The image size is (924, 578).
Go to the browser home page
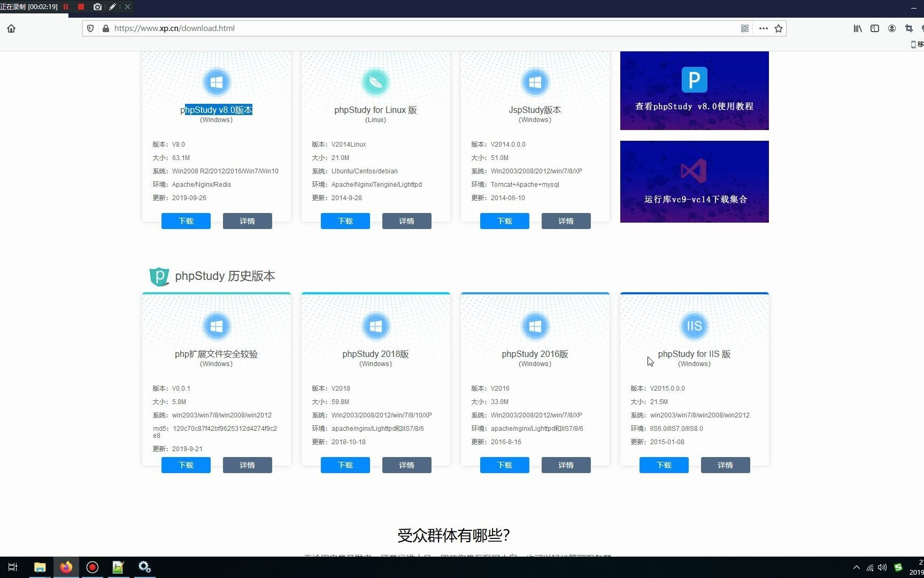11,28
